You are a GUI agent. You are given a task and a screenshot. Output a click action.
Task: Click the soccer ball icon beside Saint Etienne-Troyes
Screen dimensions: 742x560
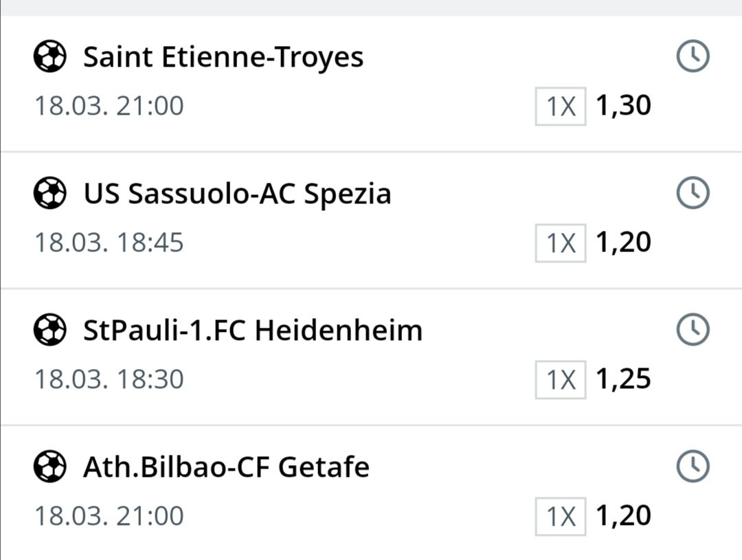point(49,56)
